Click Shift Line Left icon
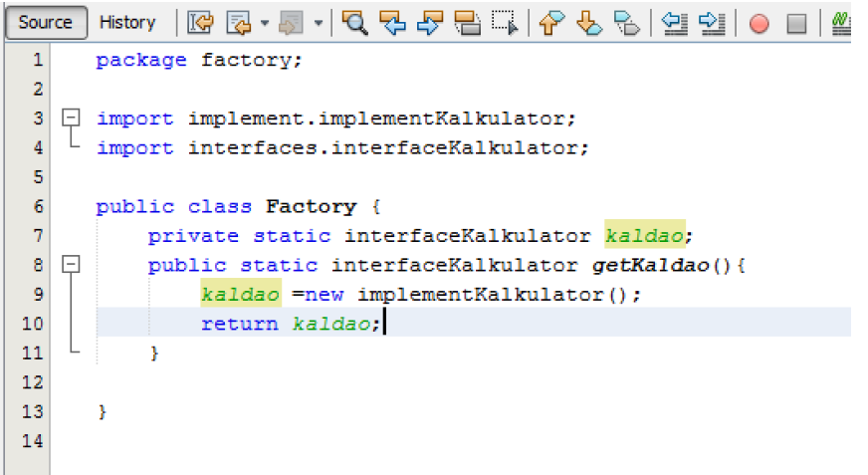 674,23
